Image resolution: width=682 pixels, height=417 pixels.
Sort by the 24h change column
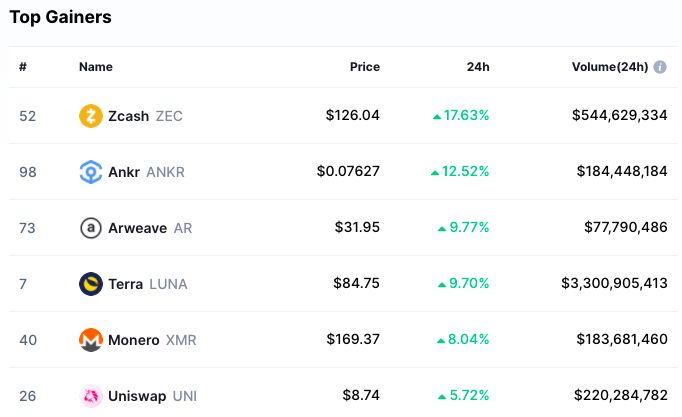point(478,67)
